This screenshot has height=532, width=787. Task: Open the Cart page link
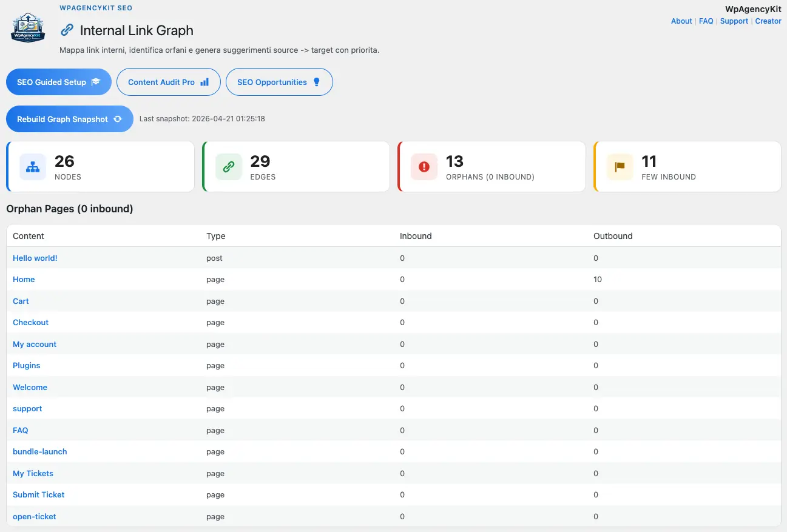(21, 301)
